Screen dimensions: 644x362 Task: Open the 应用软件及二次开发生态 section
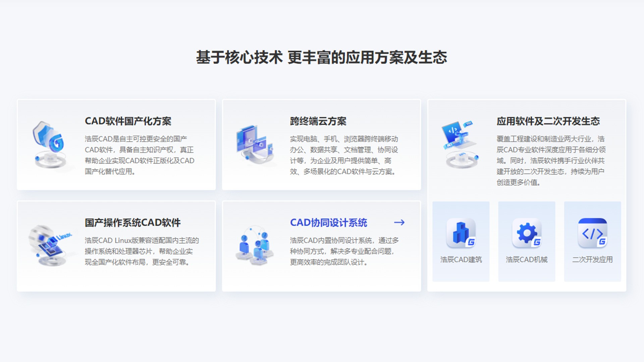tap(549, 122)
